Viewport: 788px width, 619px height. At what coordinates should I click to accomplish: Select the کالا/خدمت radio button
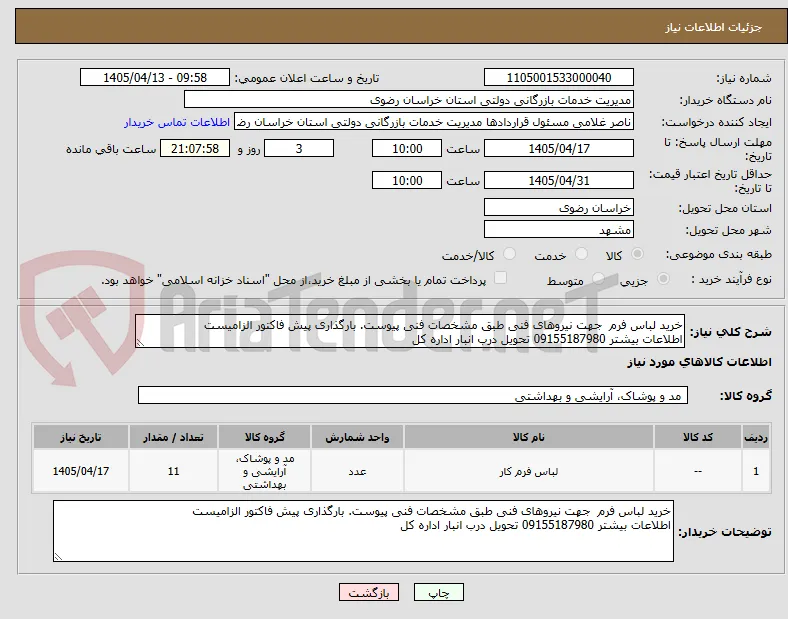(510, 254)
